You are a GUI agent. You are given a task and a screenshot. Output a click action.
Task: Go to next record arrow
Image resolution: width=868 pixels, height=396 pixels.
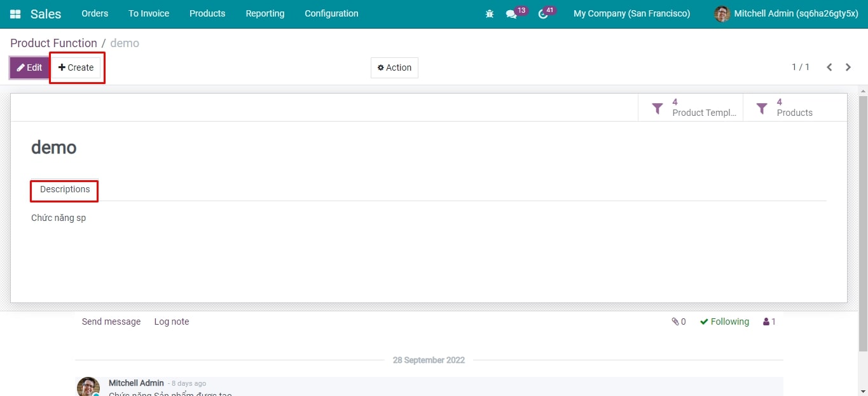coord(848,67)
